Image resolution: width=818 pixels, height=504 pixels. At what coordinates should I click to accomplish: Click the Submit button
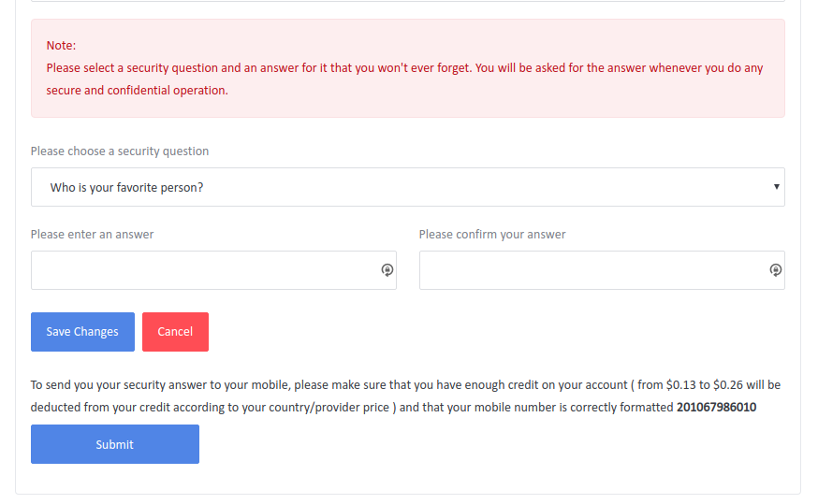115,444
